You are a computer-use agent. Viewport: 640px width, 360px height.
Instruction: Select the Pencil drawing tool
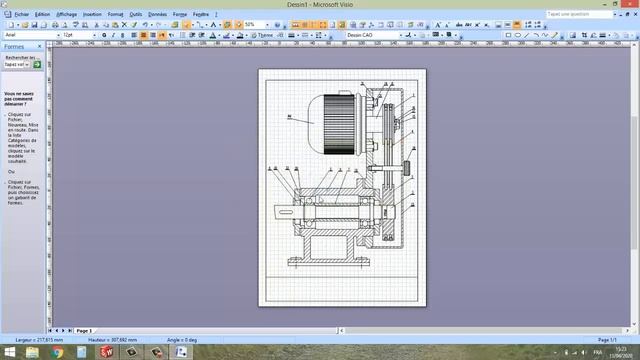click(x=554, y=35)
